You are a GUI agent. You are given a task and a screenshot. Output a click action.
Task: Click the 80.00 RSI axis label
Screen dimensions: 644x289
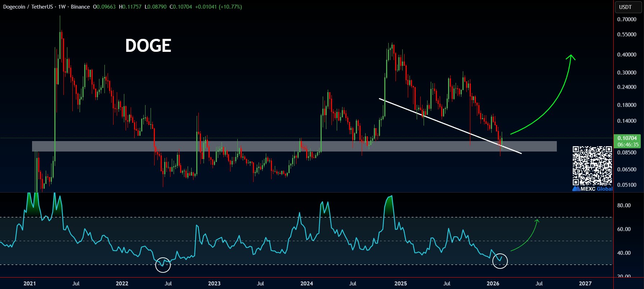pos(624,206)
